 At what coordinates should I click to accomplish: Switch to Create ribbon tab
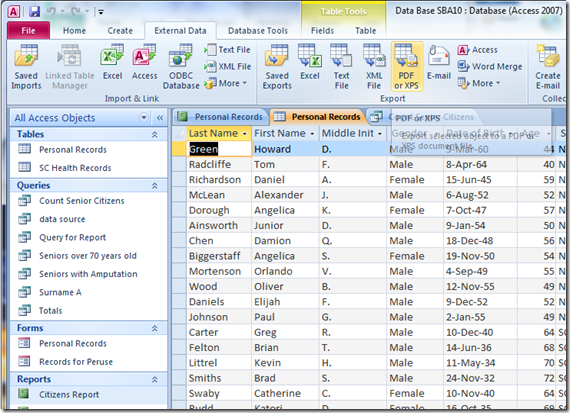(x=120, y=31)
